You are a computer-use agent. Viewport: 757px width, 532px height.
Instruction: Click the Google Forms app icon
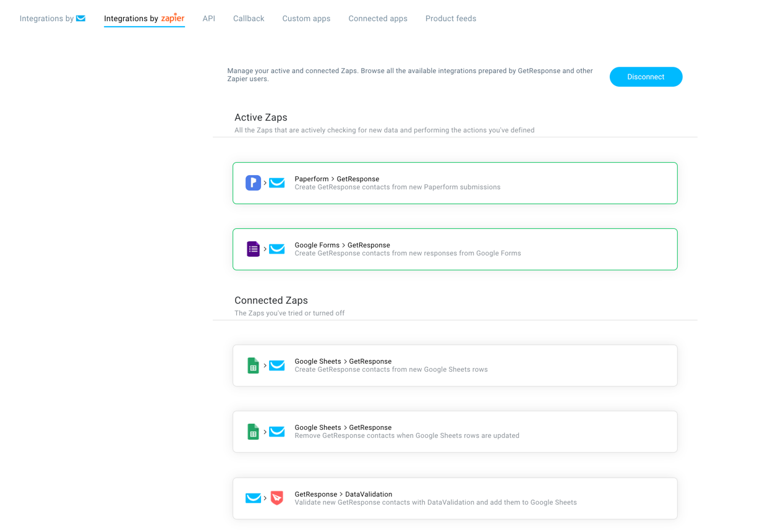pos(253,249)
